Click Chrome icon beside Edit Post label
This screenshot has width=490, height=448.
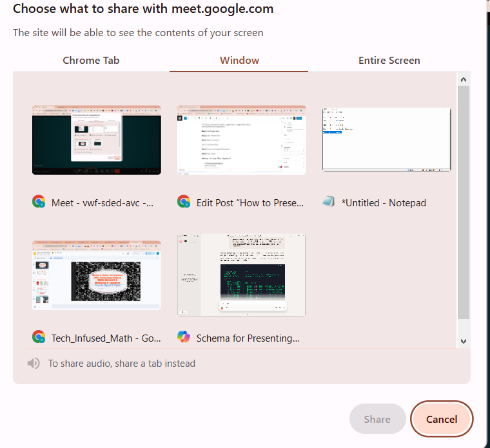tap(184, 202)
